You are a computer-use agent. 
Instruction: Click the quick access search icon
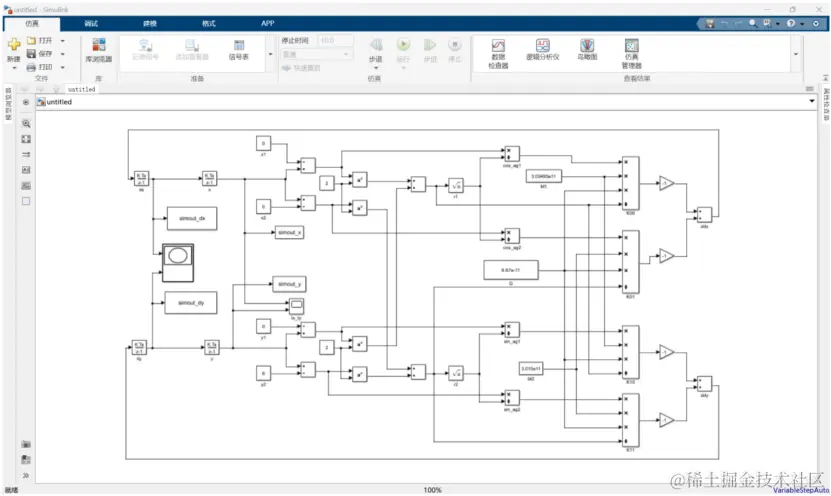[x=753, y=23]
